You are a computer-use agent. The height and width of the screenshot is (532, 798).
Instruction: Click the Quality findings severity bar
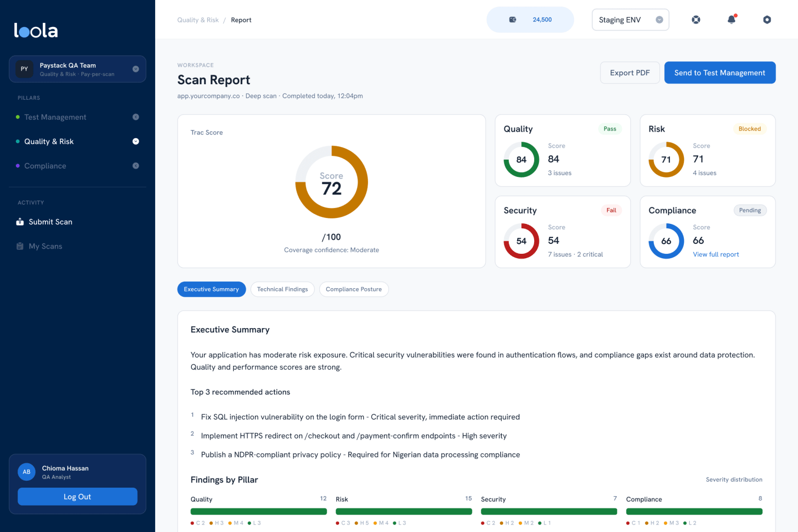(258, 512)
